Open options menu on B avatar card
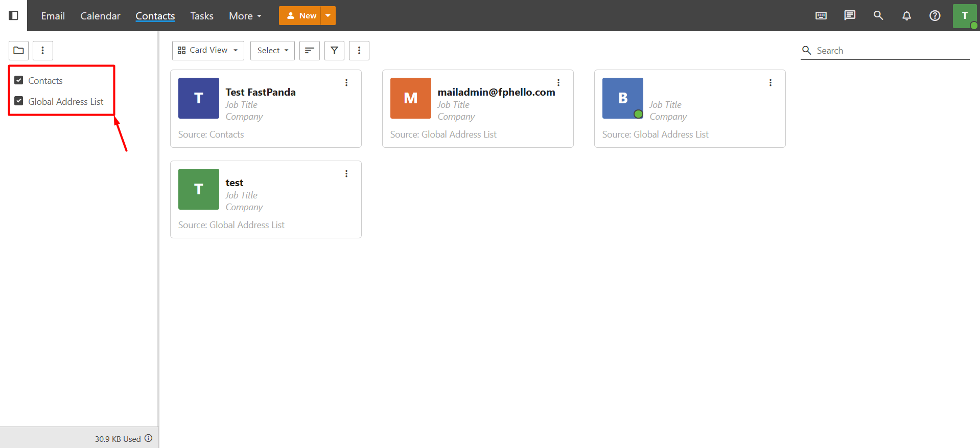The image size is (980, 448). [771, 83]
